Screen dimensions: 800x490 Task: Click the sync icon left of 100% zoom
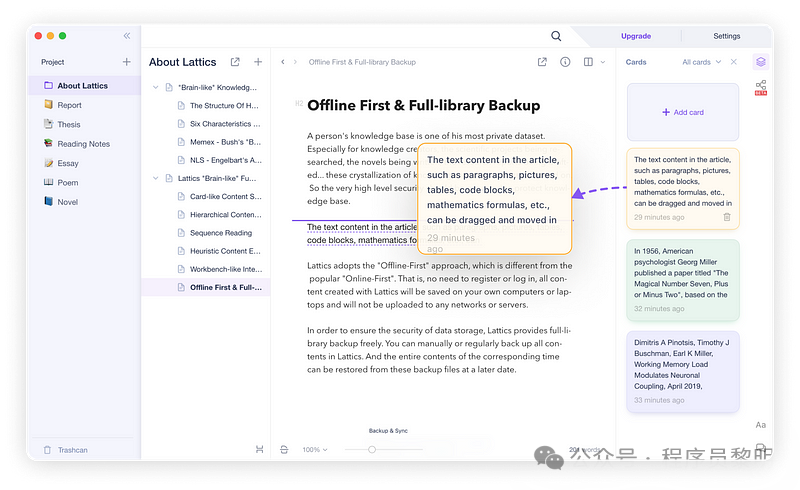point(284,450)
